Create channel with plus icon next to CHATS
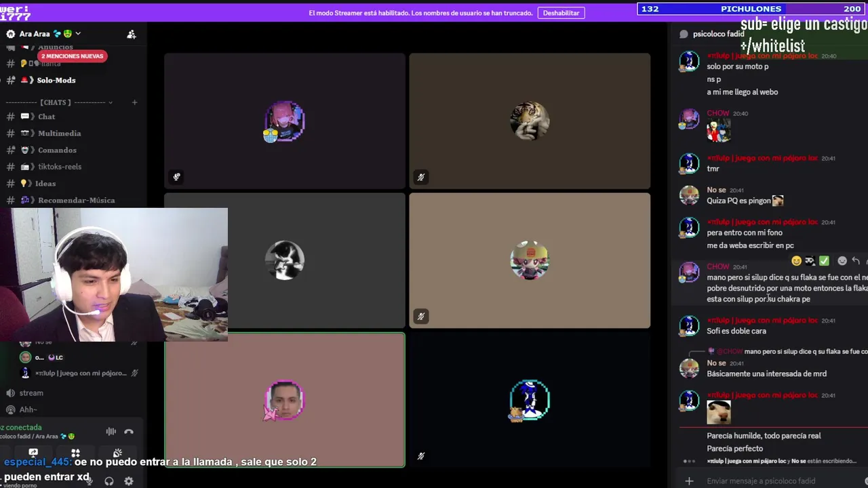868x488 pixels. tap(134, 102)
